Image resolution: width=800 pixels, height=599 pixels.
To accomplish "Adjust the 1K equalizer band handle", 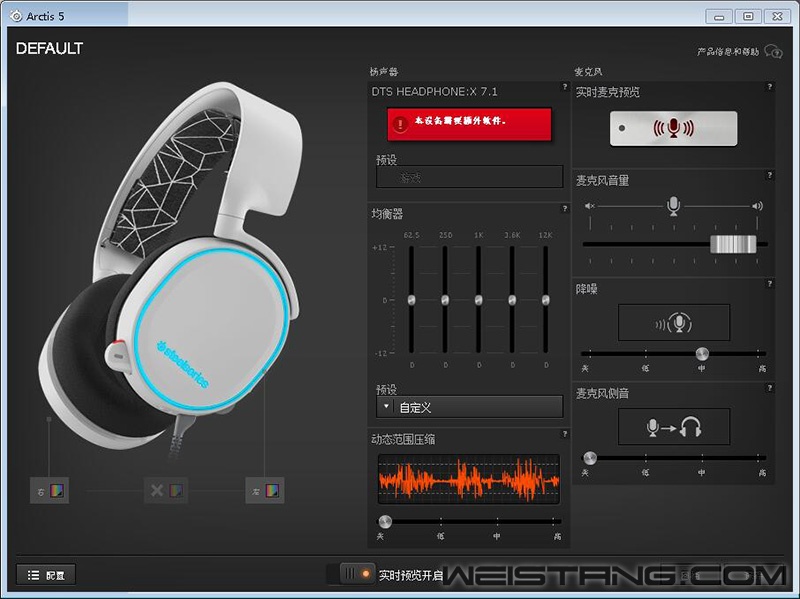I will pyautogui.click(x=479, y=300).
